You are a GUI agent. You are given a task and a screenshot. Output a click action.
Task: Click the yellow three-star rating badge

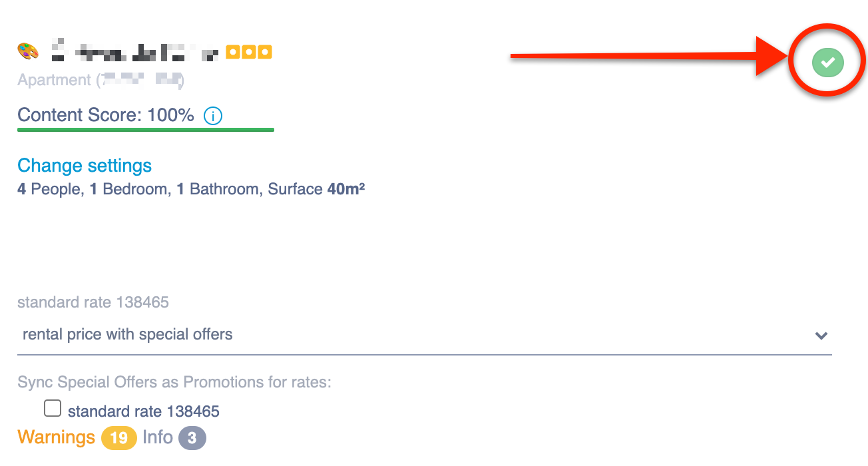(248, 51)
